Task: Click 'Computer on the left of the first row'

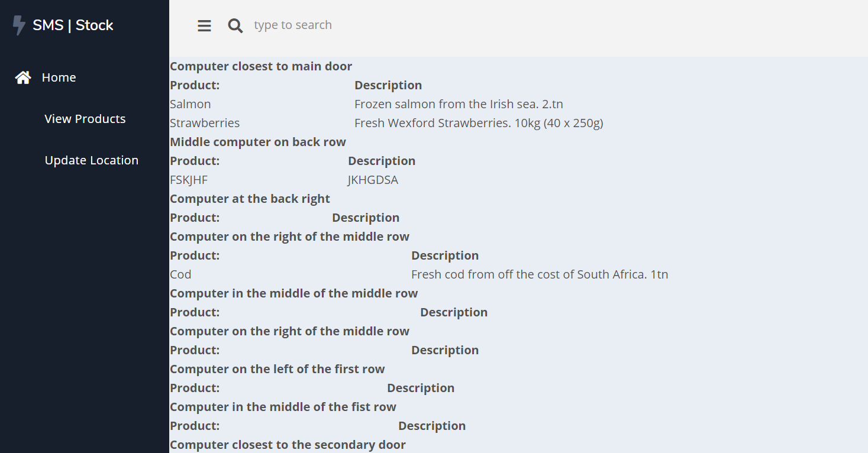Action: coord(277,369)
